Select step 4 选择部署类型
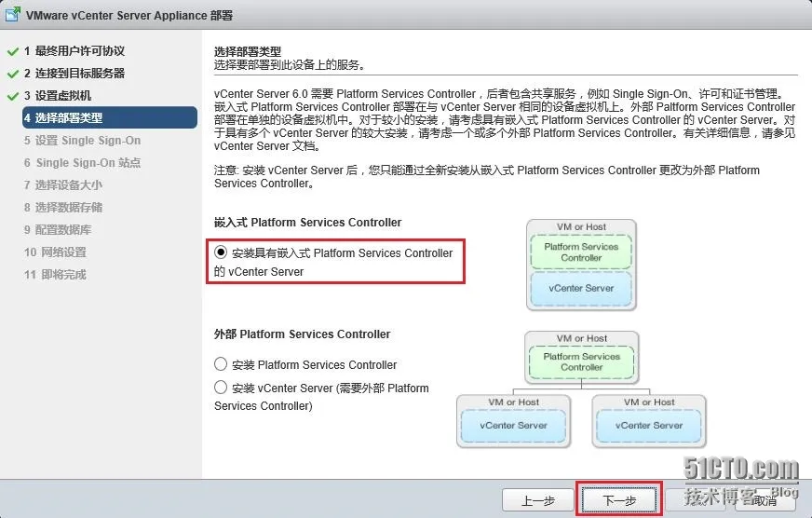The width and height of the screenshot is (812, 518). tap(110, 117)
